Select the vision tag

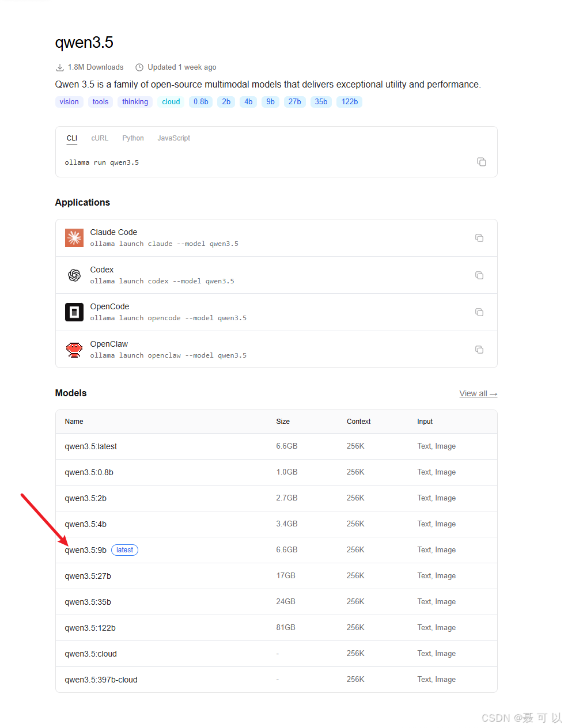click(69, 102)
